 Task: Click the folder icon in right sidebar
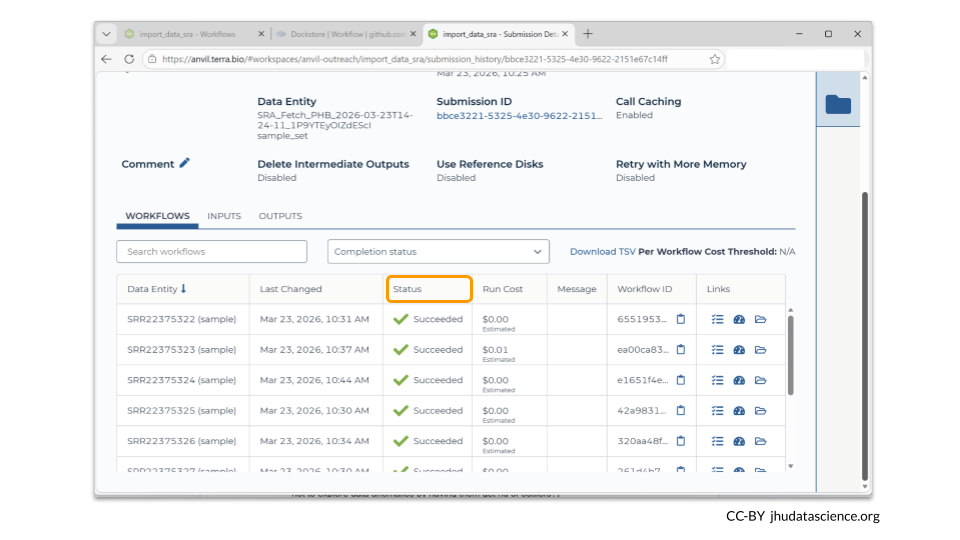(838, 104)
